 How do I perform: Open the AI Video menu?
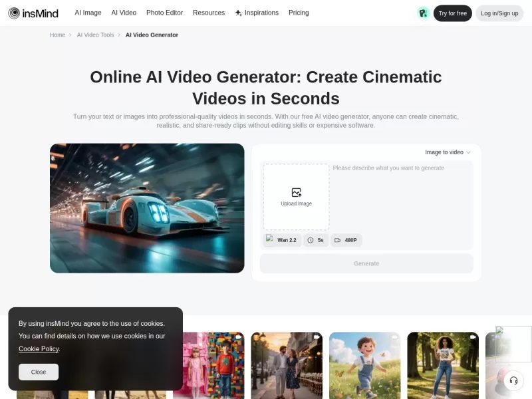124,12
